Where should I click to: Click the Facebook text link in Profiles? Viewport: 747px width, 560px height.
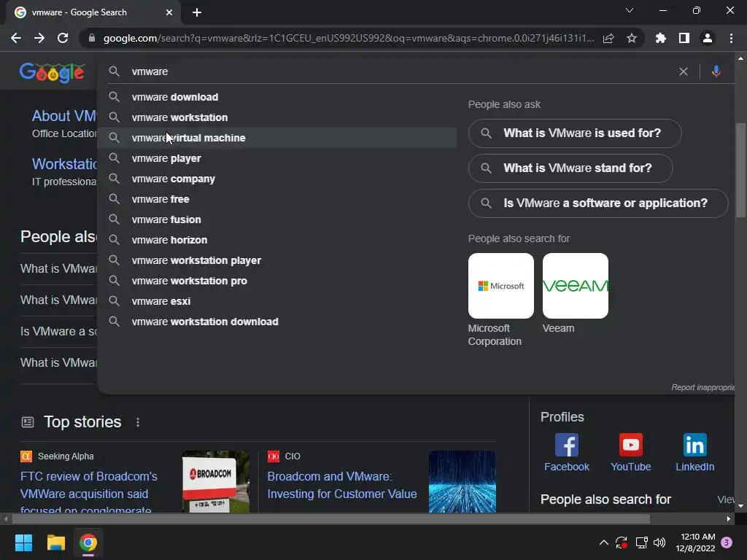tap(566, 467)
